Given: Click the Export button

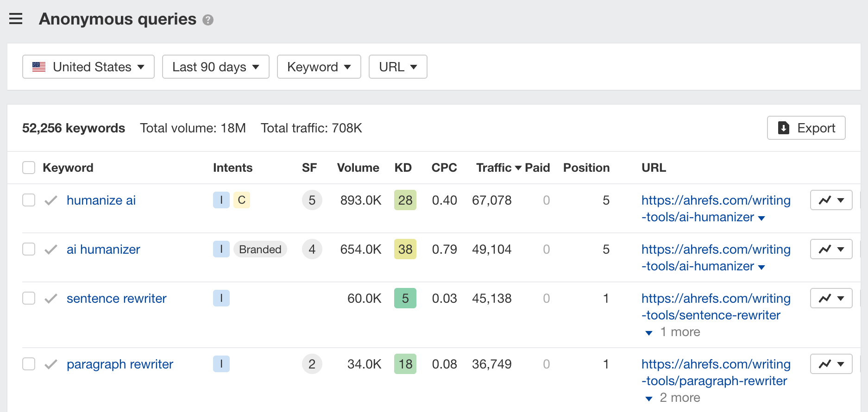Looking at the screenshot, I should (x=806, y=128).
